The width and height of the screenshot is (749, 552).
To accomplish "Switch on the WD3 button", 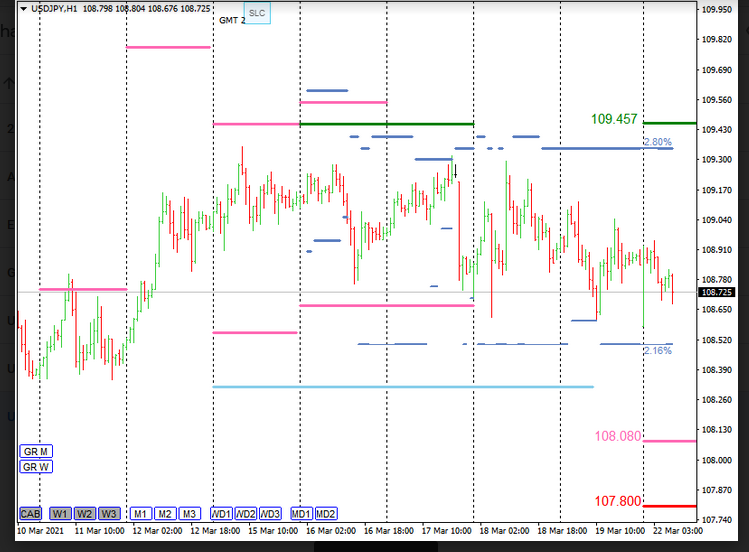I will pos(271,513).
